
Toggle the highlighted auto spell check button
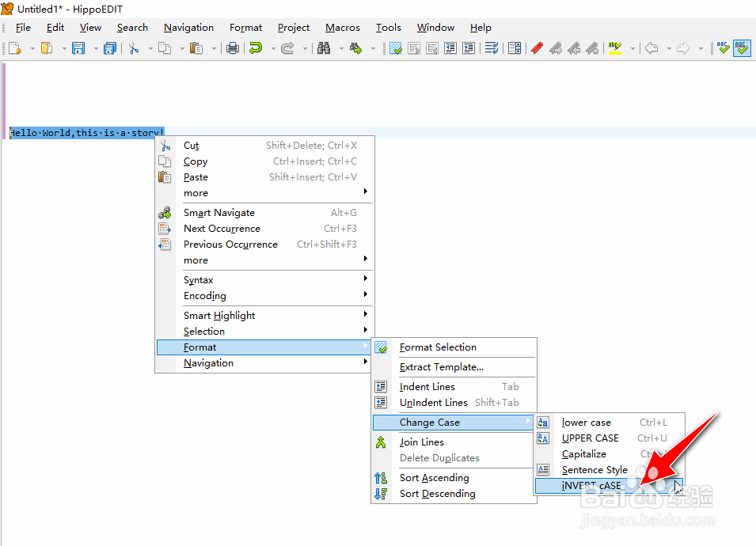(x=742, y=48)
